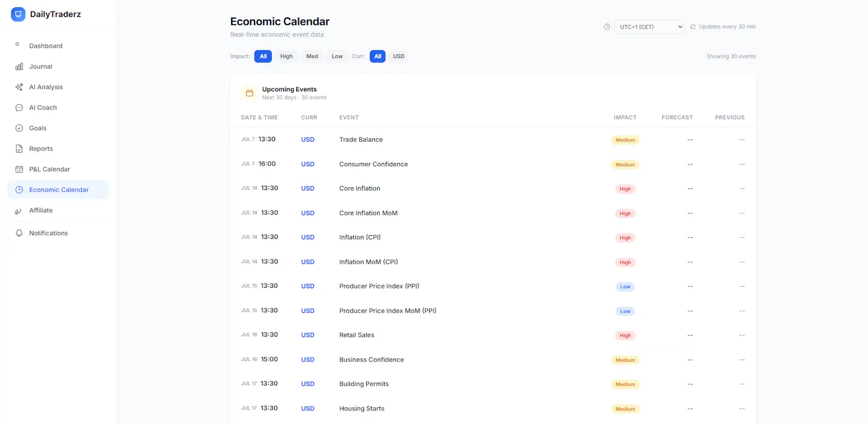Filter events by Low impact
868x424 pixels.
point(337,56)
